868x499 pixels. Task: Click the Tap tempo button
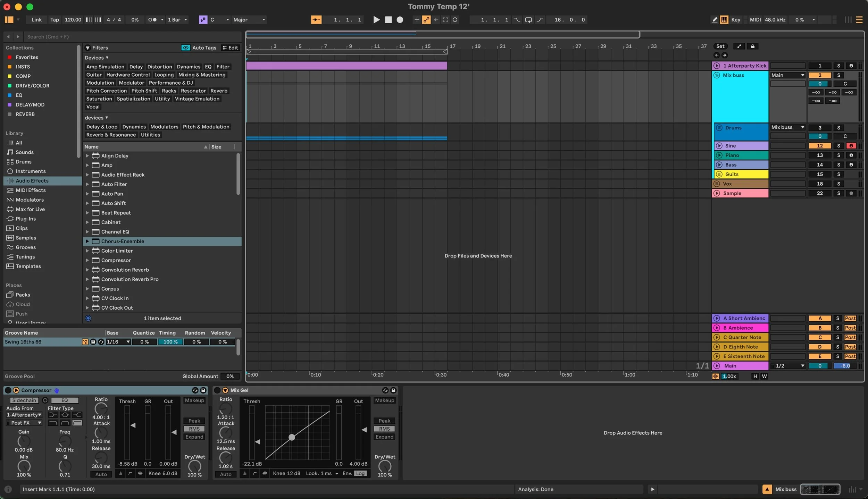point(55,20)
